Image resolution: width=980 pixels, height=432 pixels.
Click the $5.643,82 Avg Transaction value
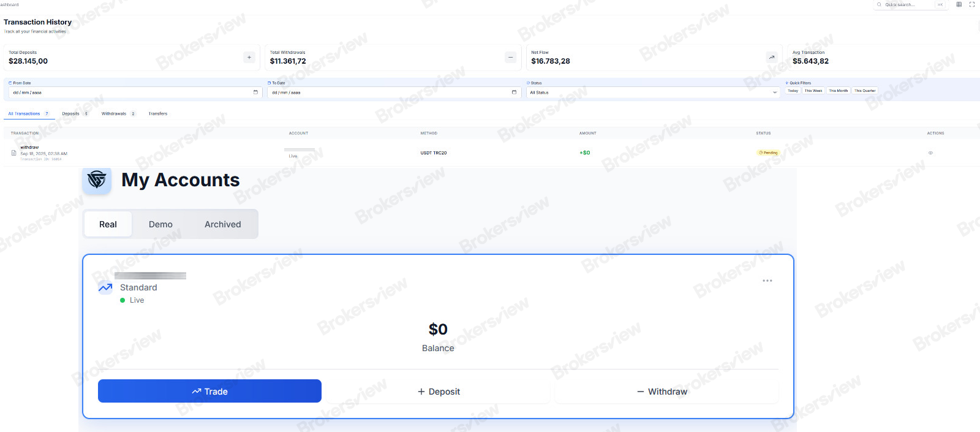(810, 61)
